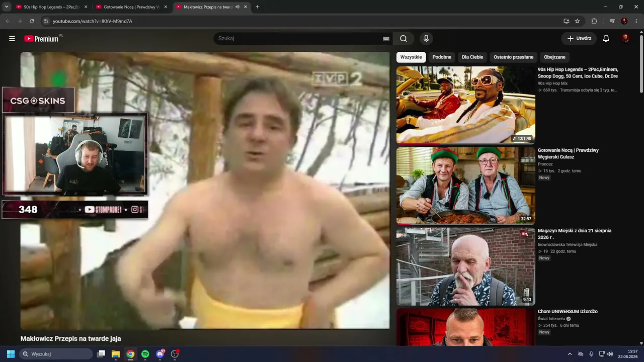Screen dimensions: 644x362
Task: Open the Chrome profile avatar
Action: pyautogui.click(x=624, y=21)
